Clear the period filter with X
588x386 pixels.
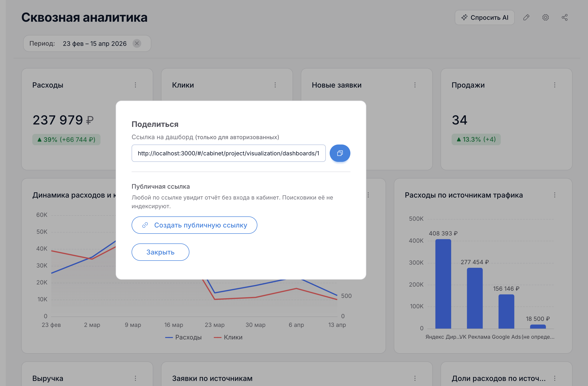coord(137,43)
